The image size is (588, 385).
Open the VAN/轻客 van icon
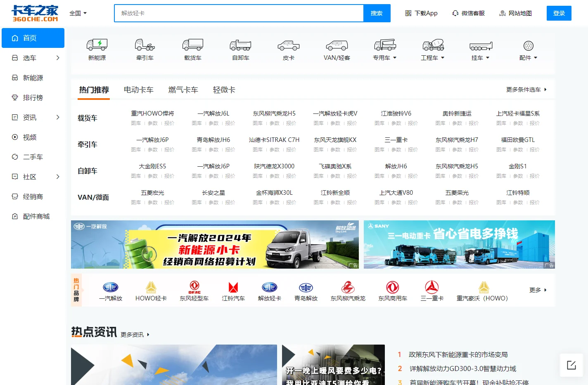click(337, 45)
